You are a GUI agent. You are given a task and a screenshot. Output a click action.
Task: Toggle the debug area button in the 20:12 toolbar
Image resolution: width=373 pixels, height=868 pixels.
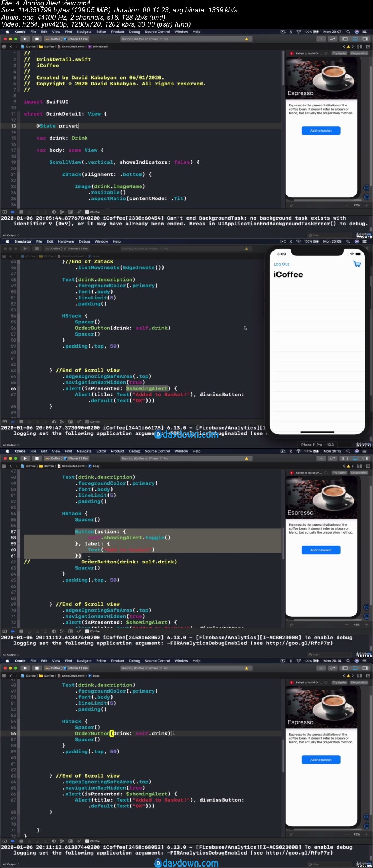[x=355, y=458]
